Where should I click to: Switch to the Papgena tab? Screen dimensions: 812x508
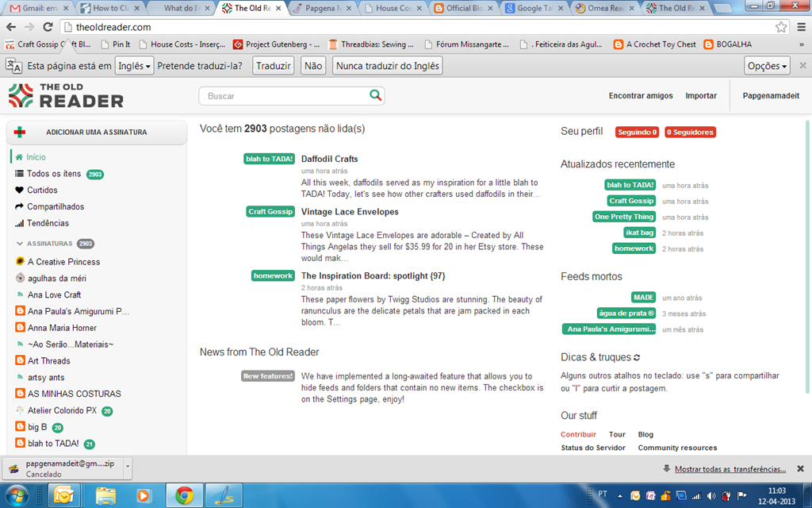click(x=322, y=8)
